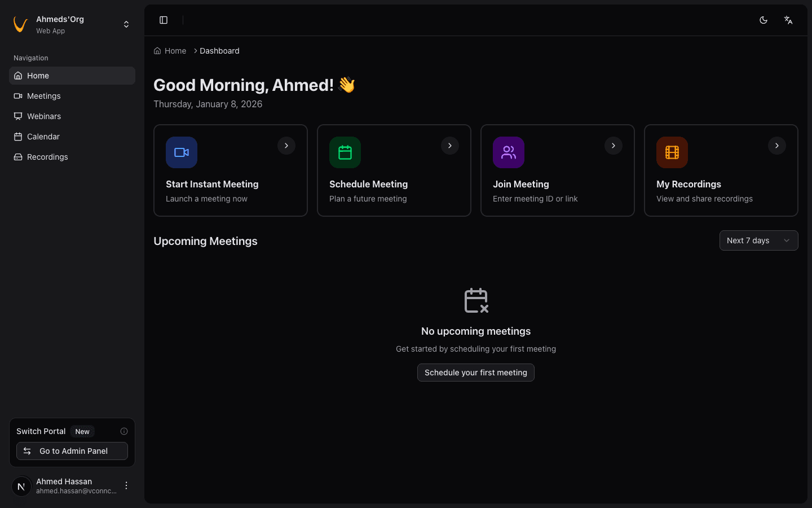
Task: Click Thursday, January 8, 2026 date text
Action: (x=208, y=104)
